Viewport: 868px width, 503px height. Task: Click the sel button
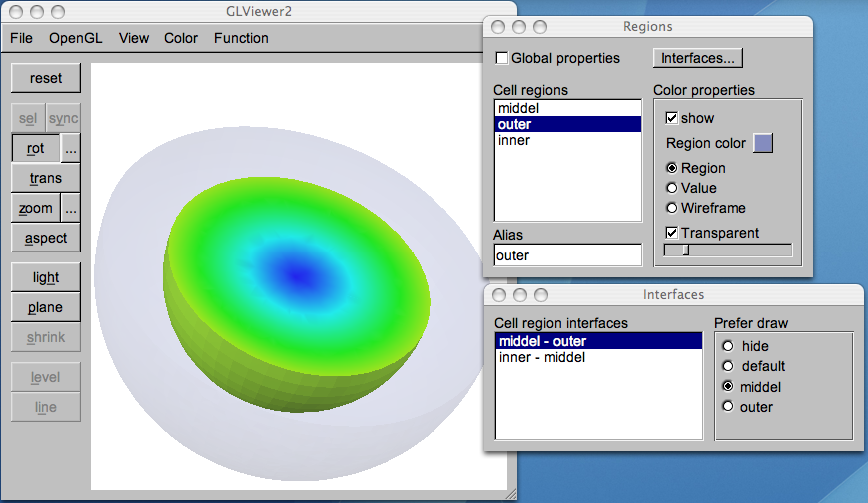[x=28, y=118]
